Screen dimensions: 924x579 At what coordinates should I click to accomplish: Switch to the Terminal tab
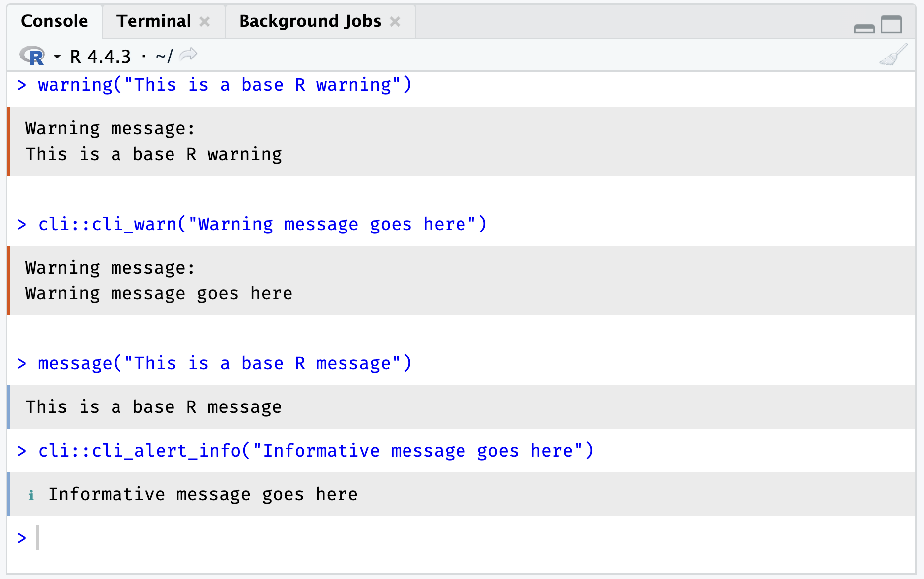[x=154, y=21]
